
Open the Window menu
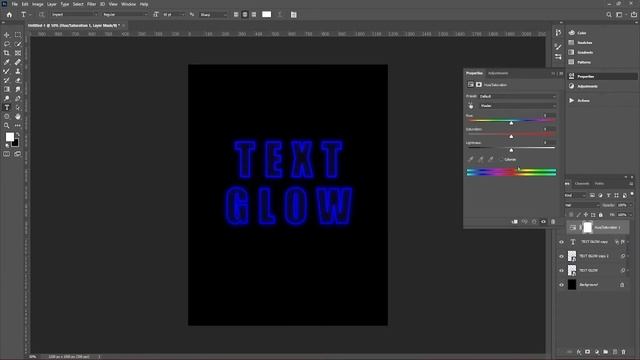[x=128, y=4]
